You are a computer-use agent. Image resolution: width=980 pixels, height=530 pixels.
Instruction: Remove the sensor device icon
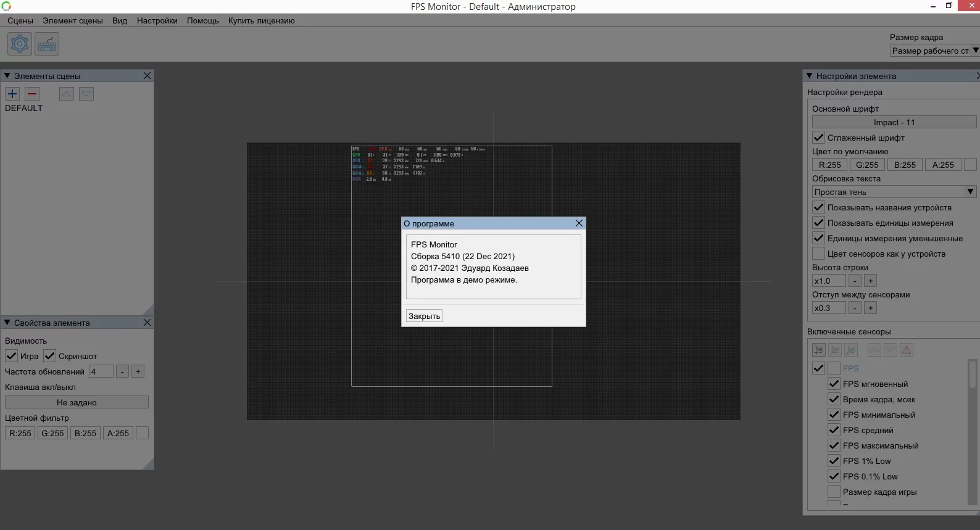(835, 350)
